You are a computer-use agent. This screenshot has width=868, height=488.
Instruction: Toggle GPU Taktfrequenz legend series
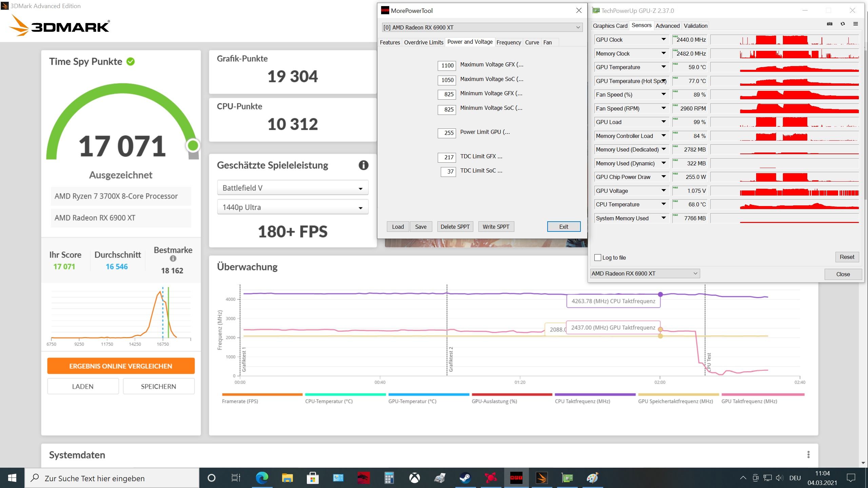pos(763,399)
